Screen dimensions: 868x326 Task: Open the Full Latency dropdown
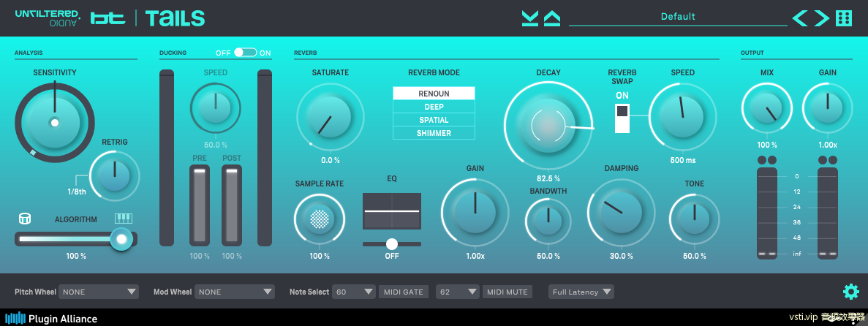click(x=581, y=292)
